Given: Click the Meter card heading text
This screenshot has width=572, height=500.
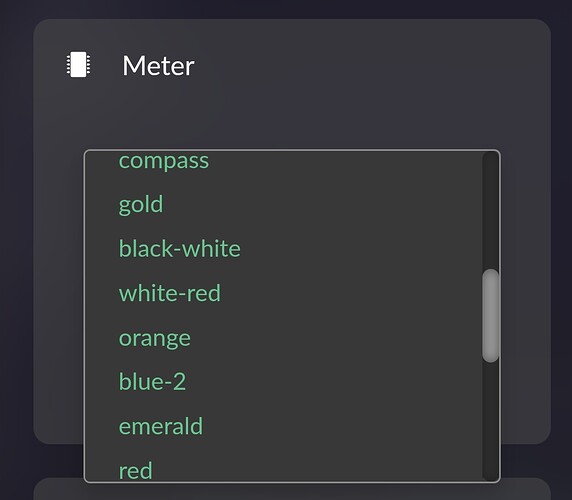Looking at the screenshot, I should [158, 66].
